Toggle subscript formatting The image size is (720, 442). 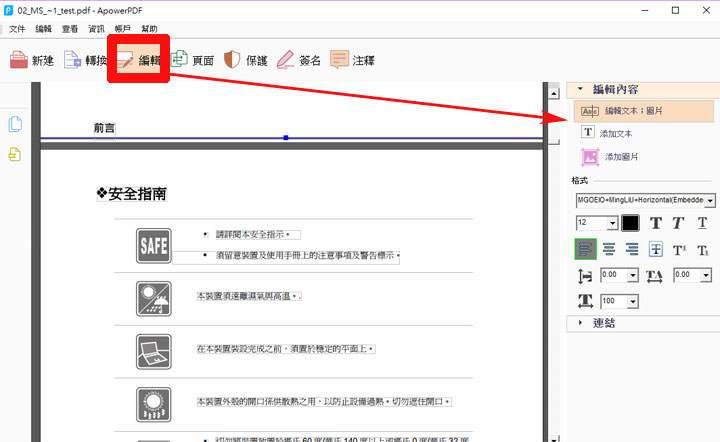(703, 250)
